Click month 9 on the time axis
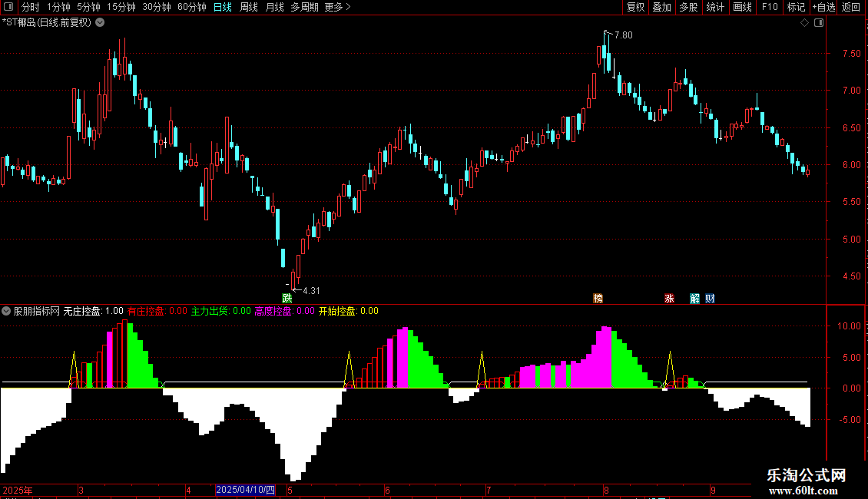Viewport: 868px width, 499px height. [713, 490]
